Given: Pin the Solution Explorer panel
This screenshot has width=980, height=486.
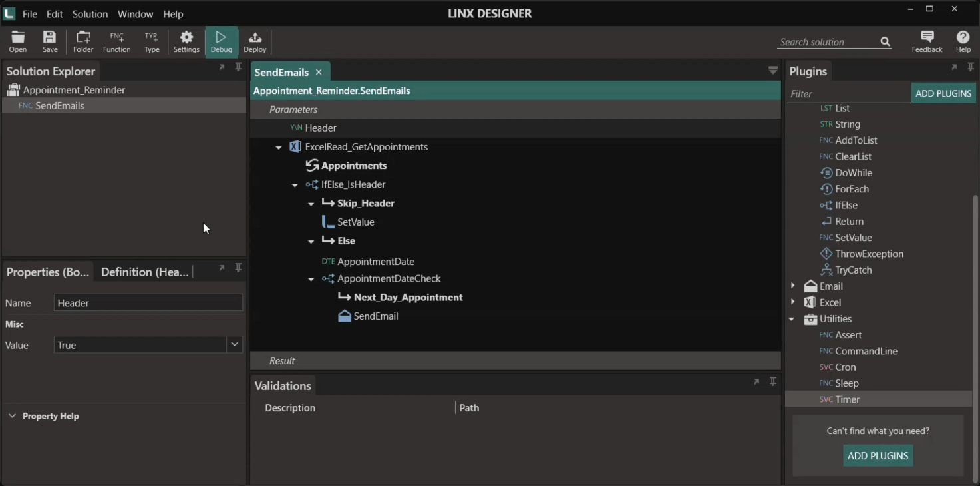Looking at the screenshot, I should point(238,67).
